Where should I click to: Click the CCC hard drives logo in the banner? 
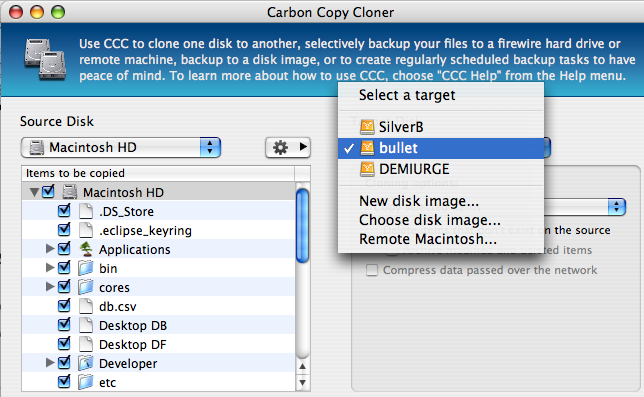click(44, 59)
